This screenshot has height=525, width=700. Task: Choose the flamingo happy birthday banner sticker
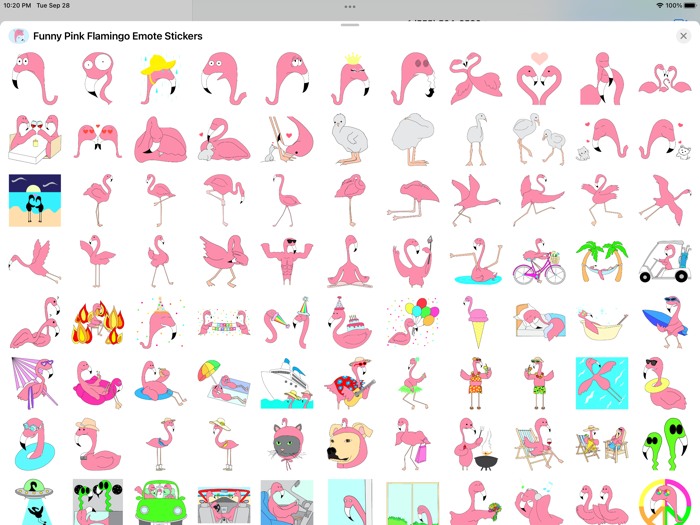224,322
